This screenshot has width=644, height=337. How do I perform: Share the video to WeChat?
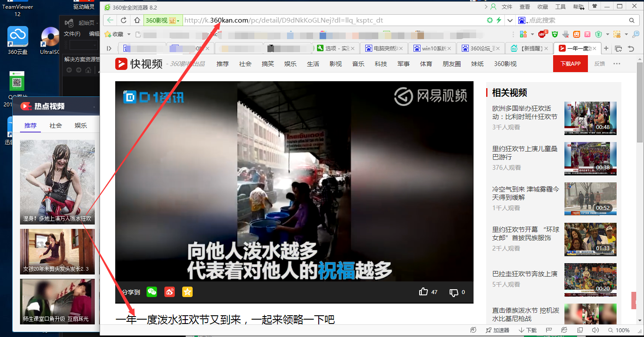(152, 292)
